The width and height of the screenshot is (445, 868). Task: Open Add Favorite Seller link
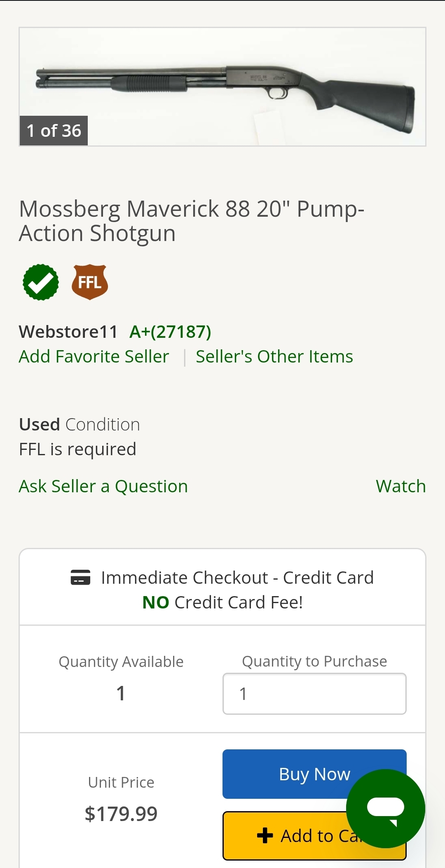click(94, 357)
